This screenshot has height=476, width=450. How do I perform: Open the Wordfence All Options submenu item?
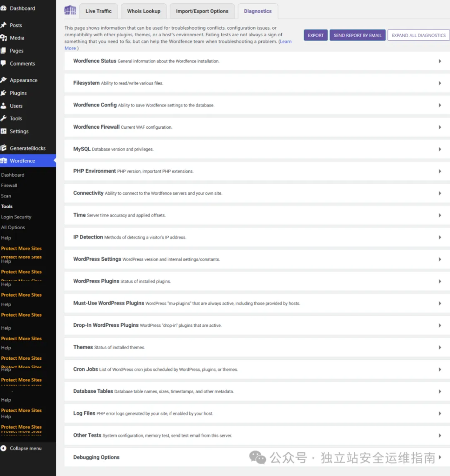(x=13, y=227)
